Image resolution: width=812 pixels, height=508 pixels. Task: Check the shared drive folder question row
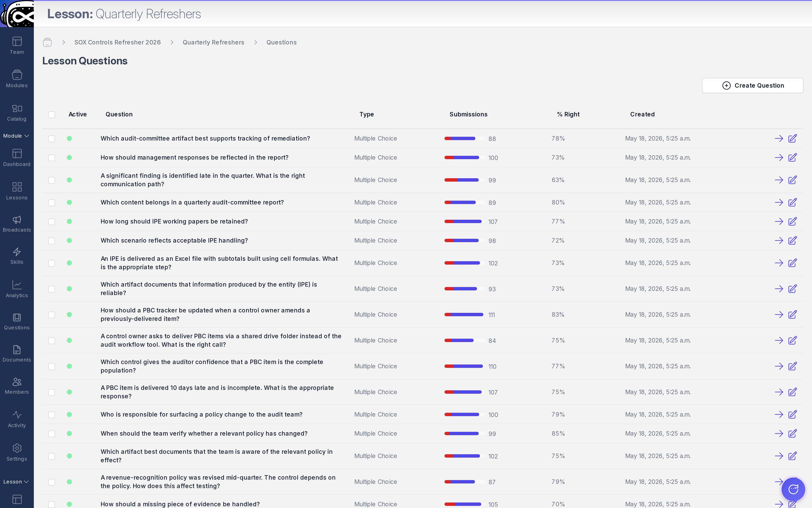(x=51, y=341)
